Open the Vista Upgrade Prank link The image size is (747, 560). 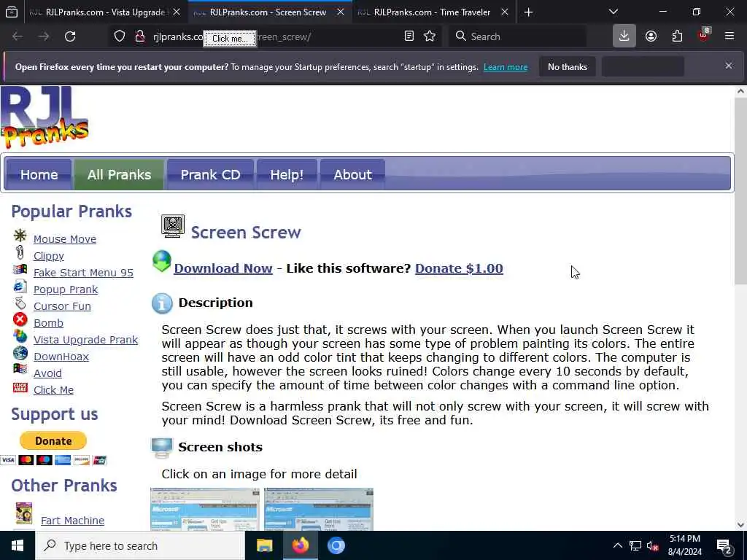(86, 340)
